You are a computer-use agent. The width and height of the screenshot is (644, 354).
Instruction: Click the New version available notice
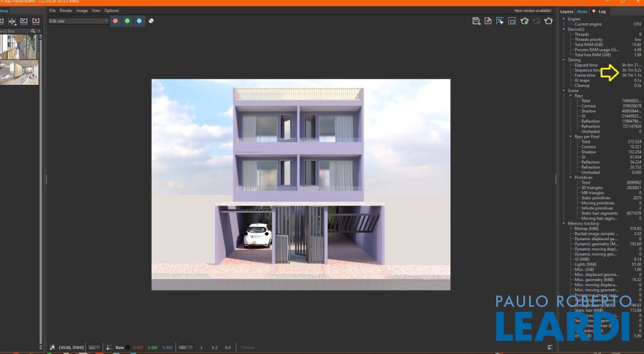(535, 11)
